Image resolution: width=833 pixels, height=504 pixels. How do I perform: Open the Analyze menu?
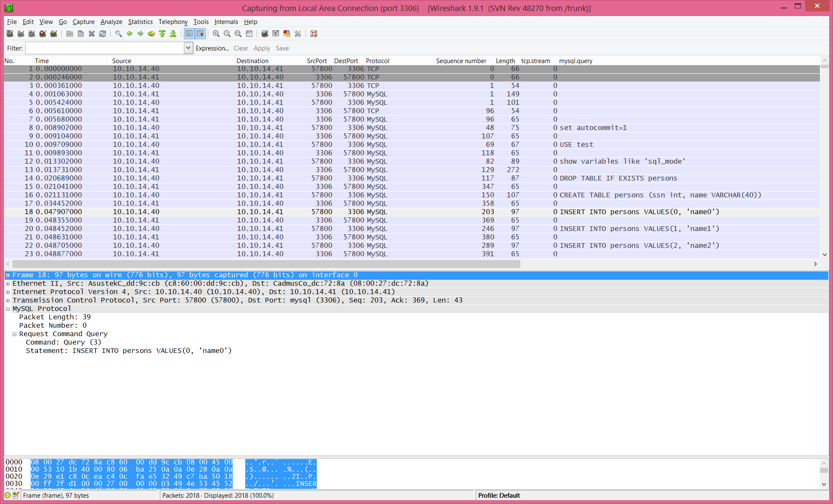point(111,22)
